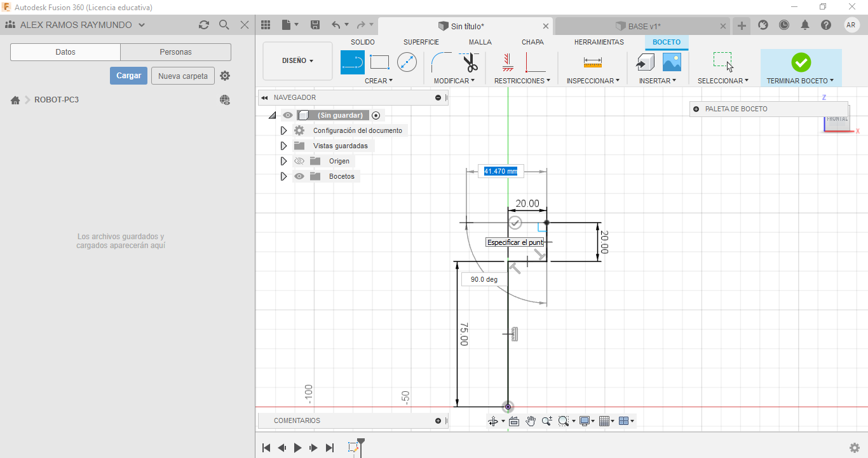This screenshot has height=458, width=868.
Task: Click the 41.470 mm dimension input field
Action: (x=501, y=171)
